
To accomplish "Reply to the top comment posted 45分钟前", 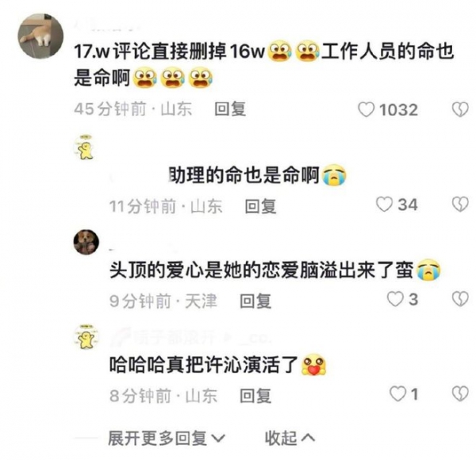I will point(230,109).
